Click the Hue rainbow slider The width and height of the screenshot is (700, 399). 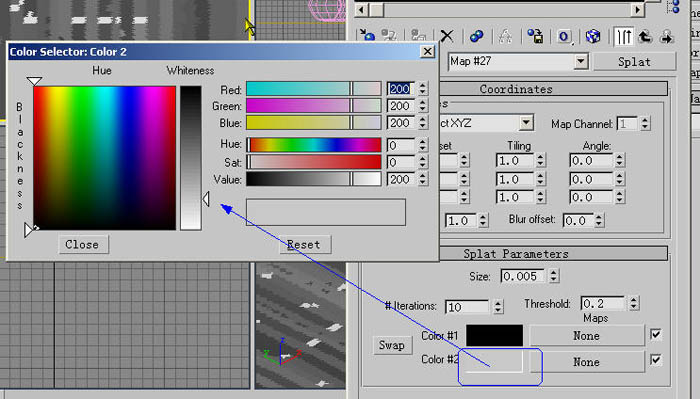[x=314, y=145]
